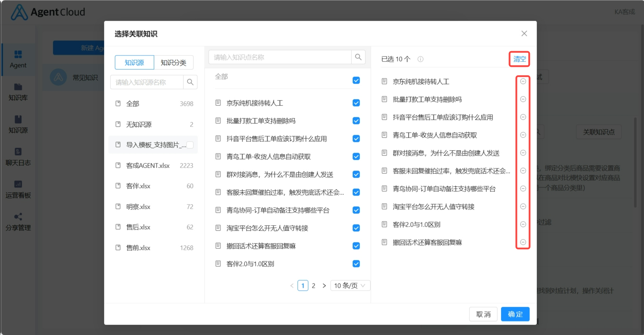
Task: Remove 抖音平台售后工单应该订购什么应用 from selected list
Action: click(x=523, y=117)
